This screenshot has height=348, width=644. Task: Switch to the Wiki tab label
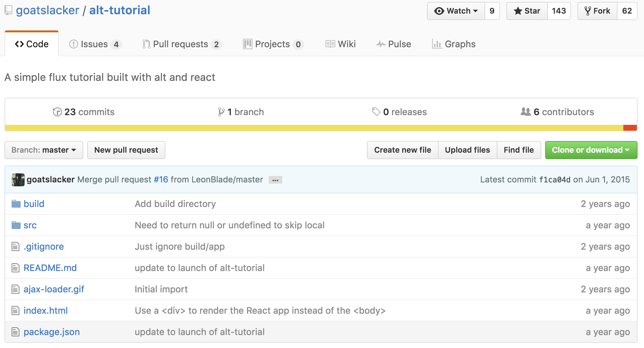347,44
